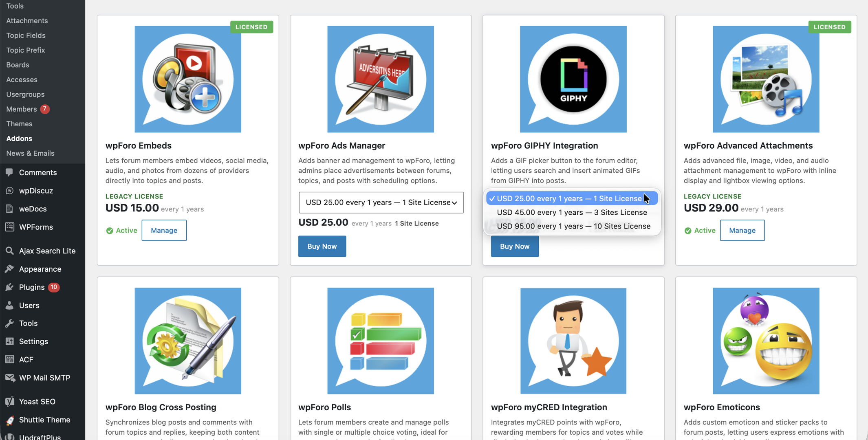Open the Plugins plug icon
This screenshot has width=868, height=440.
click(9, 287)
